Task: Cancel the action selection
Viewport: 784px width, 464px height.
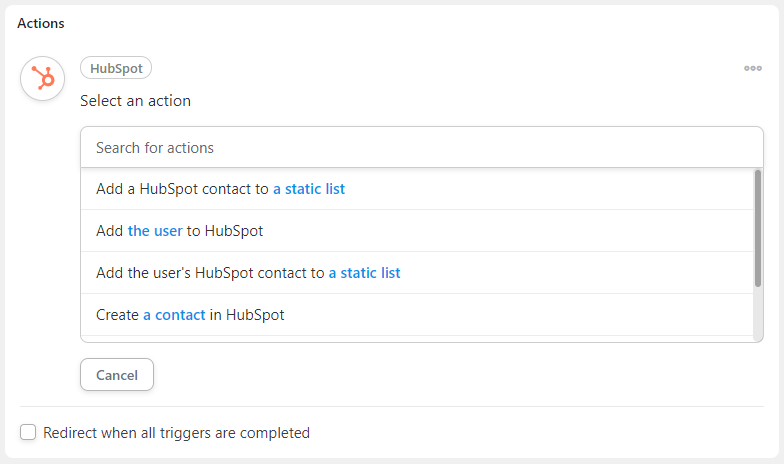Action: tap(117, 374)
